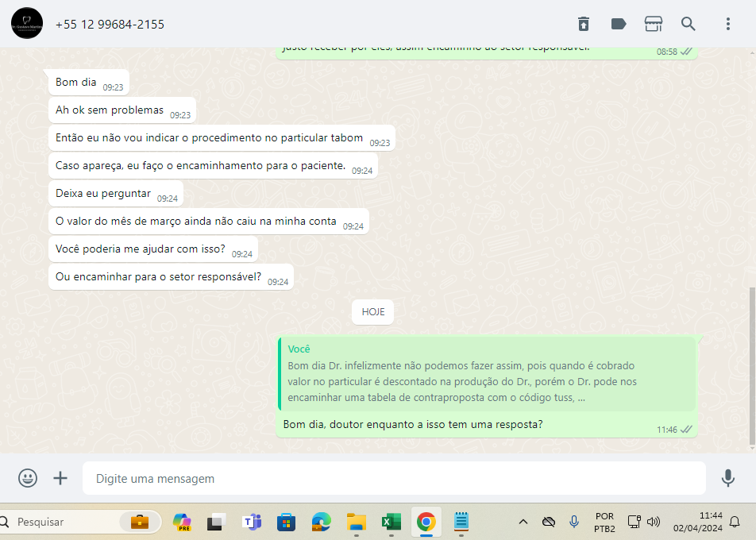Open the contact profile picture
Viewport: 756px width, 540px height.
pyautogui.click(x=27, y=23)
